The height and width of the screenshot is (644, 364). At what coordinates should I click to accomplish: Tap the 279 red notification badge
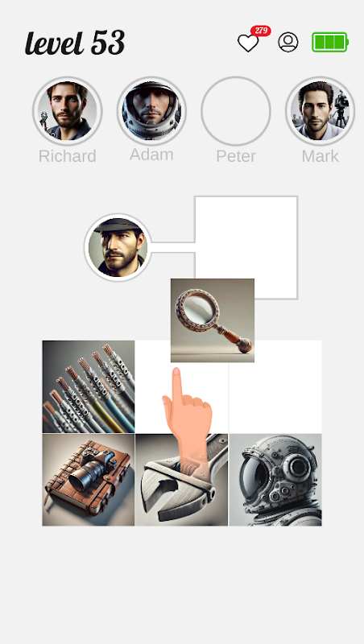coord(260,31)
